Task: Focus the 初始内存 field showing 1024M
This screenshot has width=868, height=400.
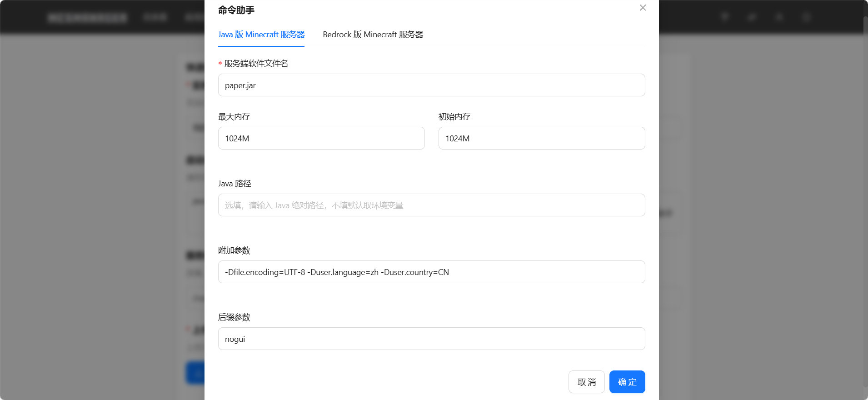Action: 541,139
